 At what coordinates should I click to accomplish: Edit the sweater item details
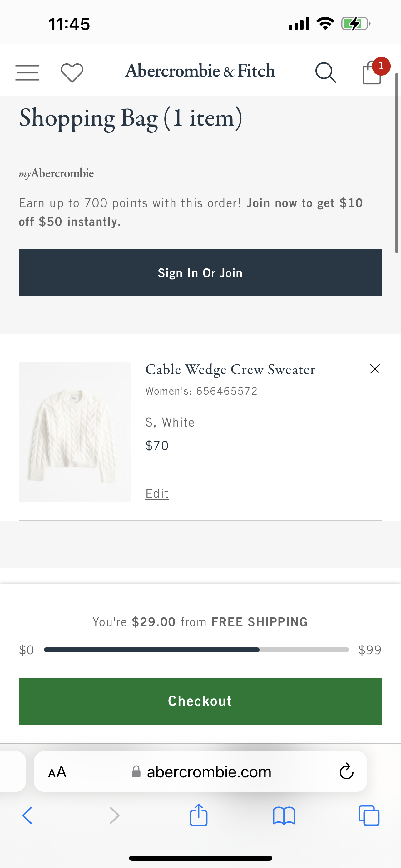(x=157, y=493)
